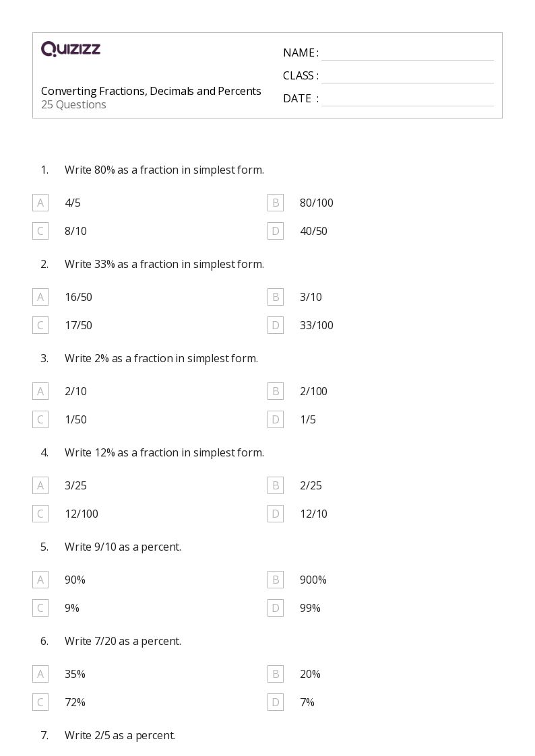Check box A next to 35%
The height and width of the screenshot is (756, 535).
point(40,674)
